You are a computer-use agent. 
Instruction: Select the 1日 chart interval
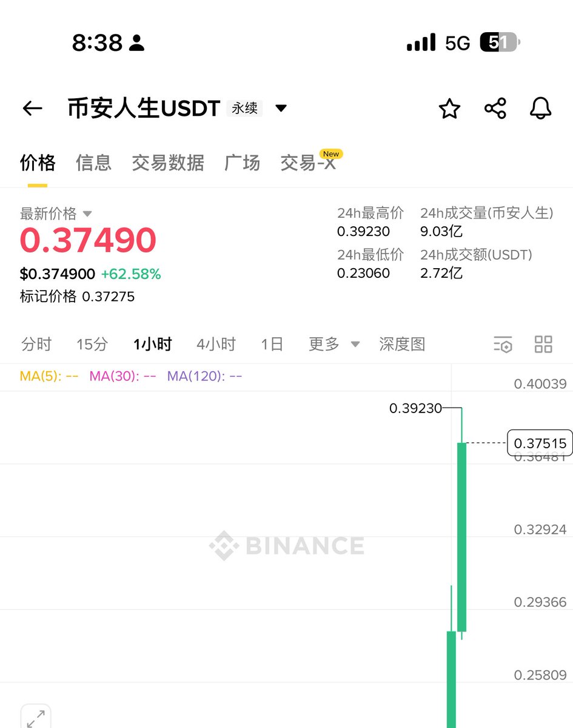[x=272, y=344]
